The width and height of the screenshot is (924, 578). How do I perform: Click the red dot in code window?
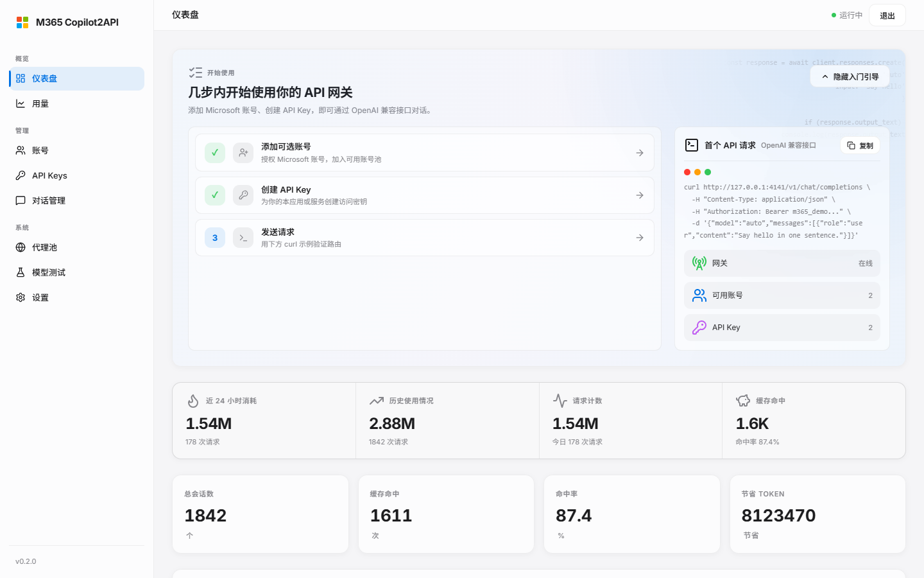[687, 172]
